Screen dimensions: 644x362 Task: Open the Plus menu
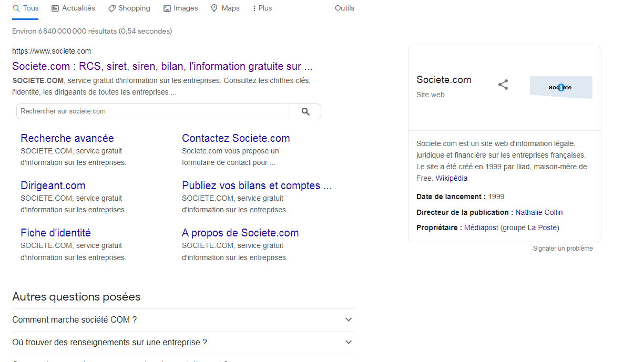coord(262,8)
